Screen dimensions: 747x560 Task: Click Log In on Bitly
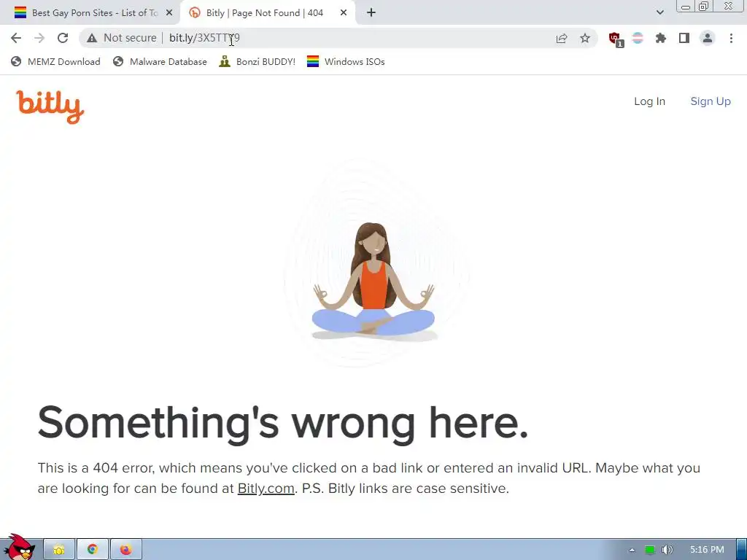point(649,101)
